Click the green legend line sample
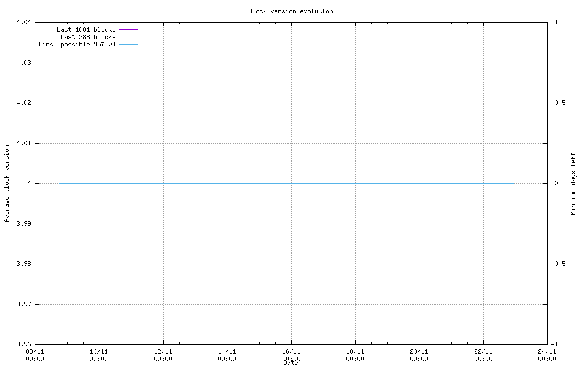 tap(129, 37)
